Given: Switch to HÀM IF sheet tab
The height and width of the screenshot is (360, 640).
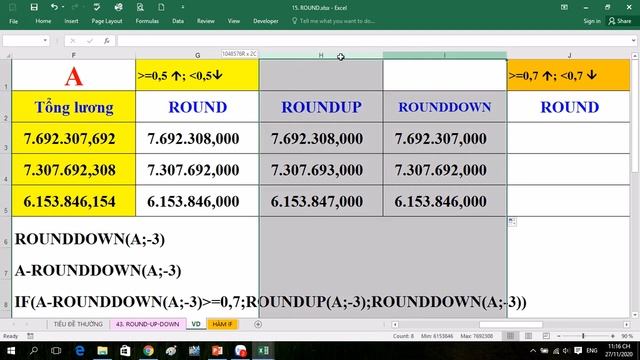Looking at the screenshot, I should 222,324.
